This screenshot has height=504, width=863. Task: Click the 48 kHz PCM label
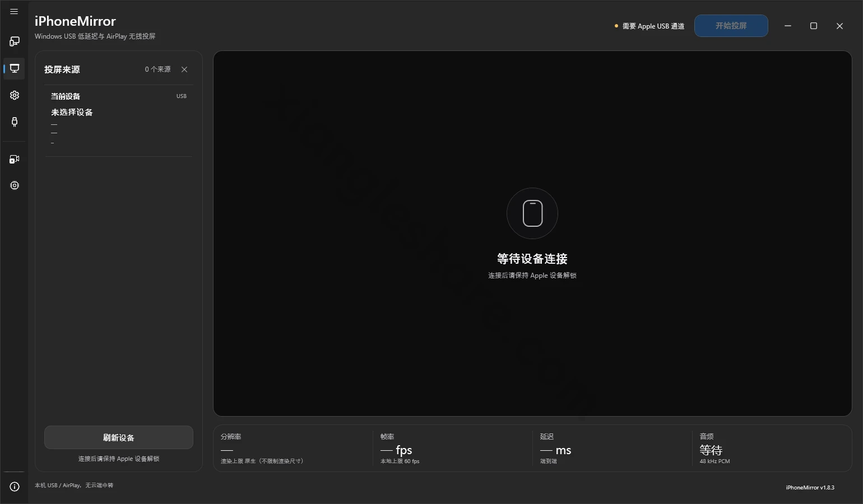point(715,461)
